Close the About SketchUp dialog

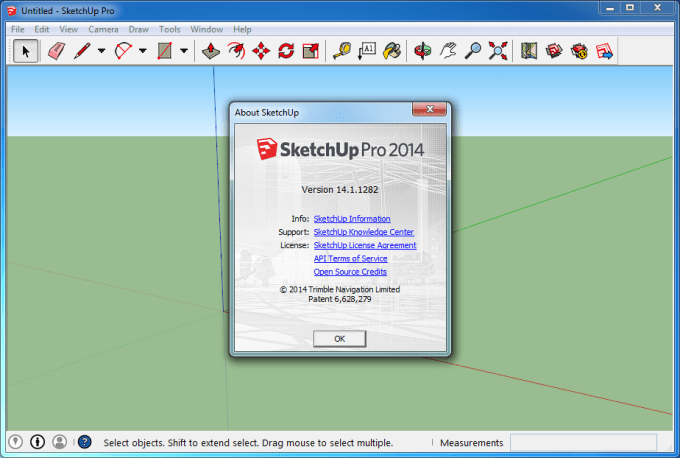click(x=429, y=109)
